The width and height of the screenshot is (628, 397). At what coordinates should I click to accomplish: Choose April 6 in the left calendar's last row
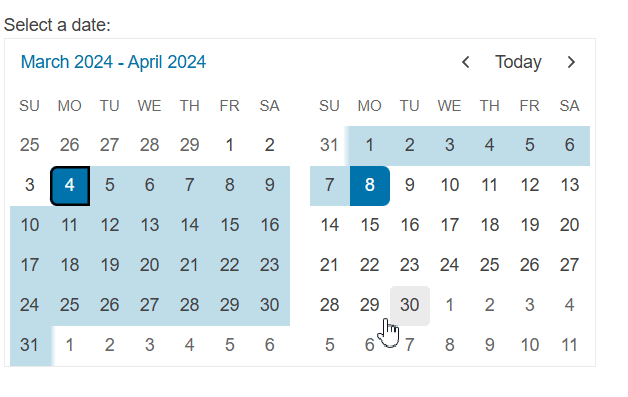(x=270, y=346)
